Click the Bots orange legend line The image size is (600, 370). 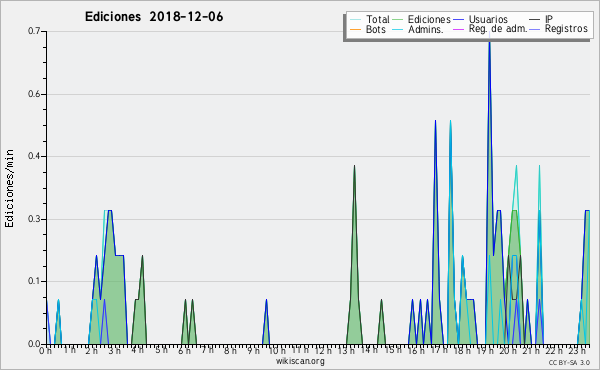point(355,29)
